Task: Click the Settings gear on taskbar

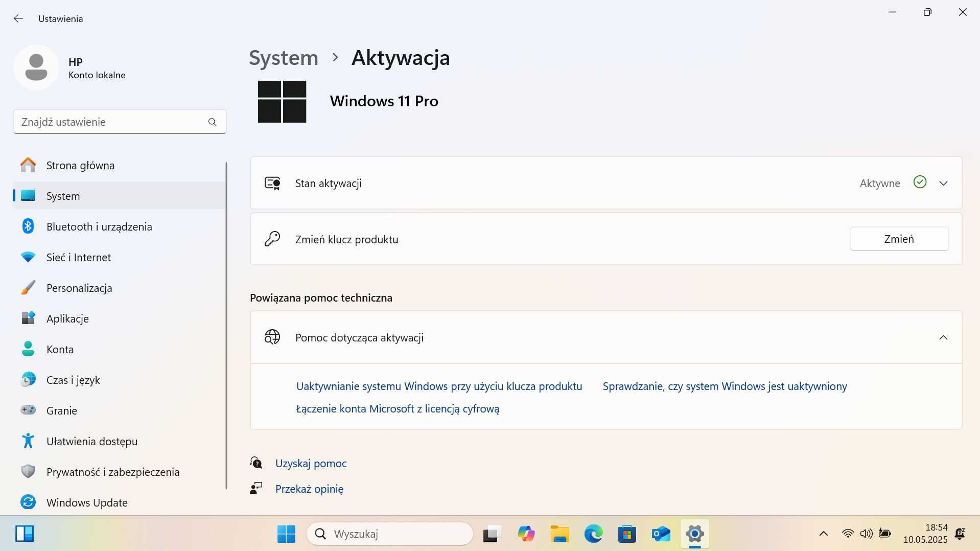Action: (695, 534)
